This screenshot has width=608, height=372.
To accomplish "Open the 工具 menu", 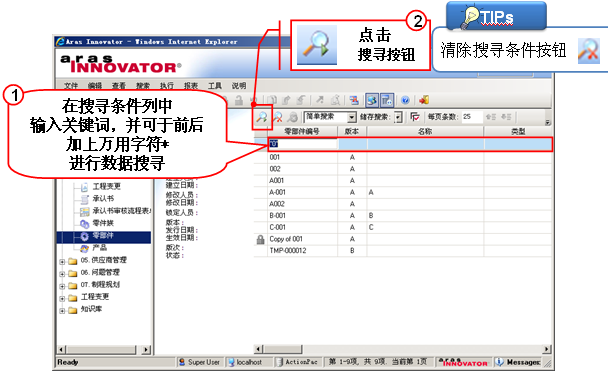I will [215, 86].
